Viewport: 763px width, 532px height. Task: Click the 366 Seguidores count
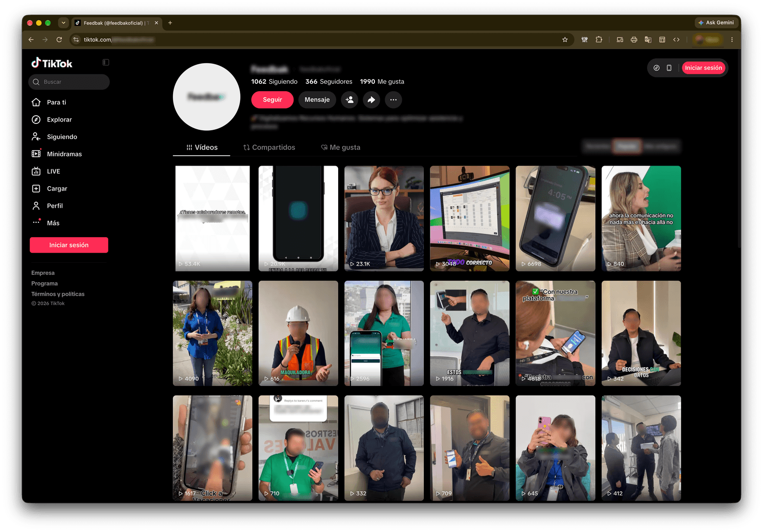point(329,82)
